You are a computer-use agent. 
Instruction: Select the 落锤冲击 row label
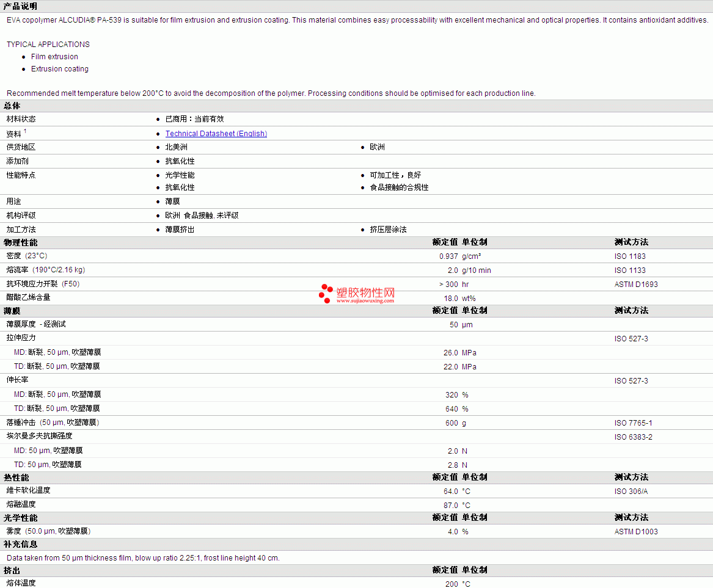(53, 423)
